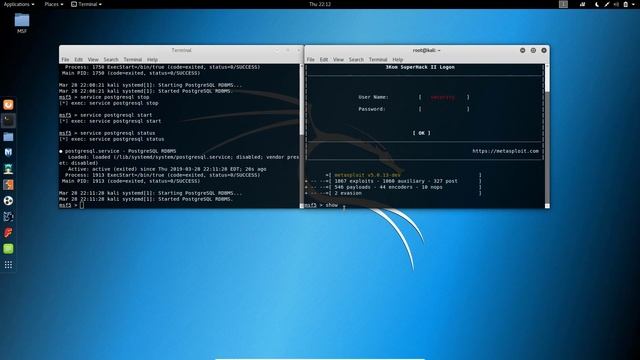Open the Files manager from the dock
The height and width of the screenshot is (360, 640).
pyautogui.click(x=8, y=137)
